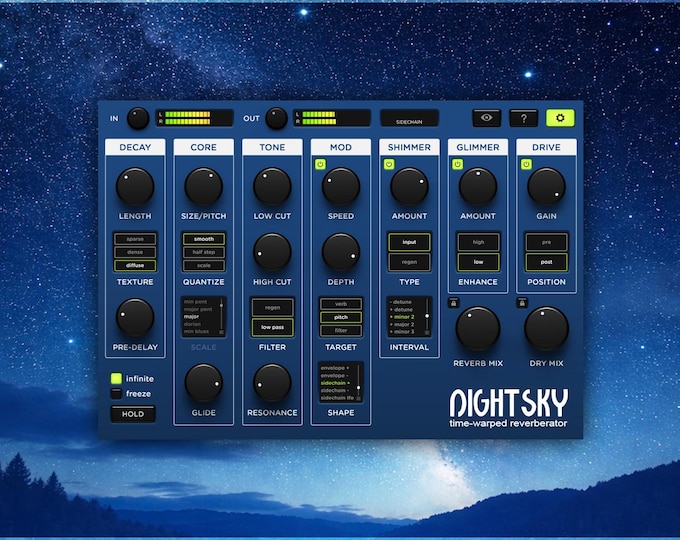This screenshot has width=680, height=540.
Task: Click the PRE-DELAY knob
Action: tap(135, 317)
